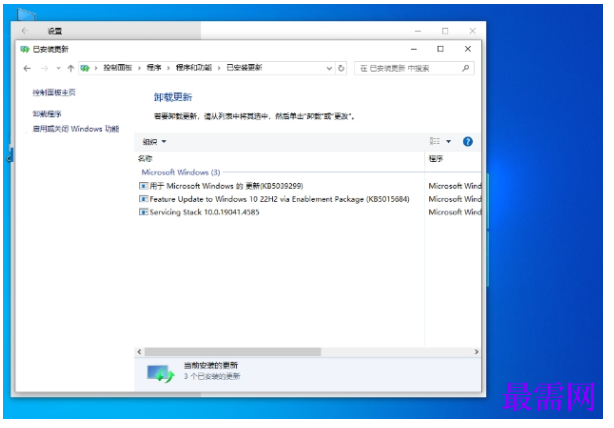The height and width of the screenshot is (428, 614).
Task: Open 启用或关闭 Windows 功能 link
Action: (x=76, y=129)
